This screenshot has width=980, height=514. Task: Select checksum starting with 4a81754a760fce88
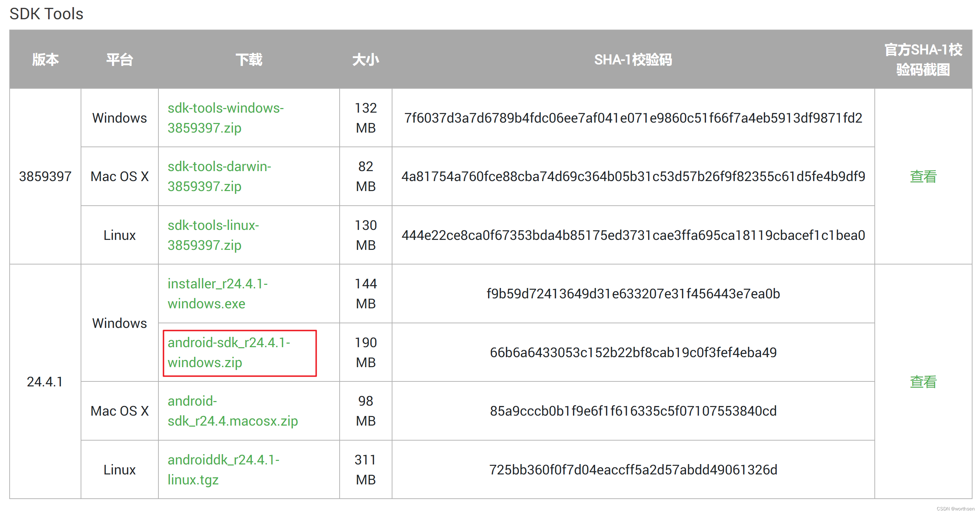[x=633, y=176]
